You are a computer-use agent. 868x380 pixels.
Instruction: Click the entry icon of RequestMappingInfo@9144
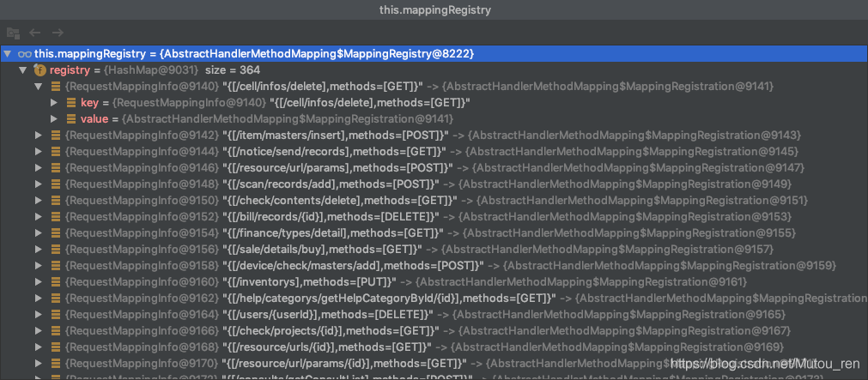[x=56, y=152]
